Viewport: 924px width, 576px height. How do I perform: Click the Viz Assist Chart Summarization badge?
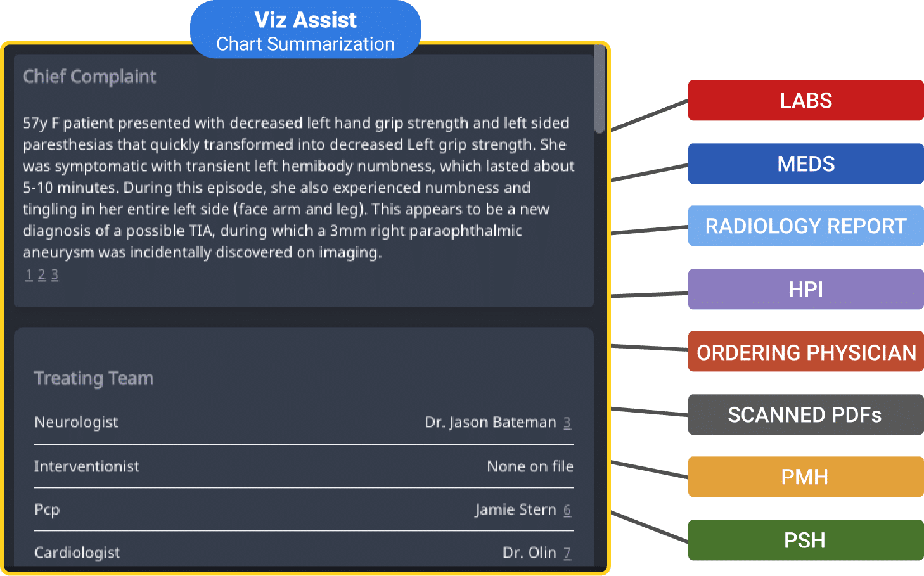click(305, 30)
